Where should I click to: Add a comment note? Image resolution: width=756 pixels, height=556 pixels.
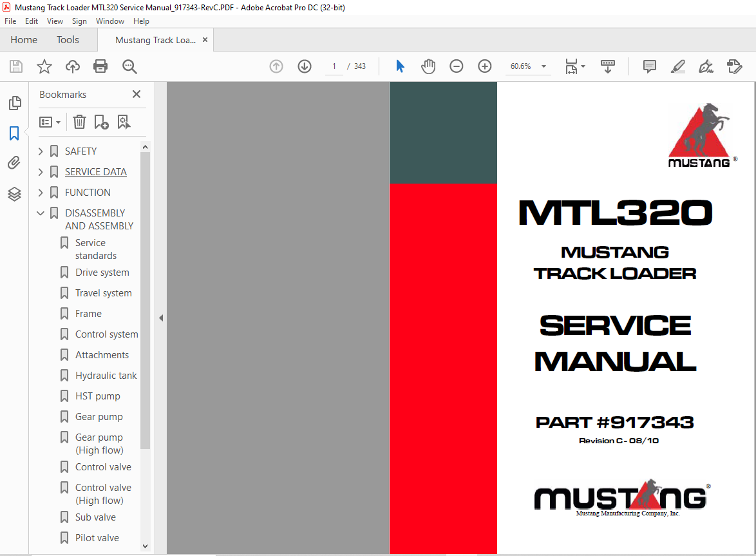click(x=650, y=66)
